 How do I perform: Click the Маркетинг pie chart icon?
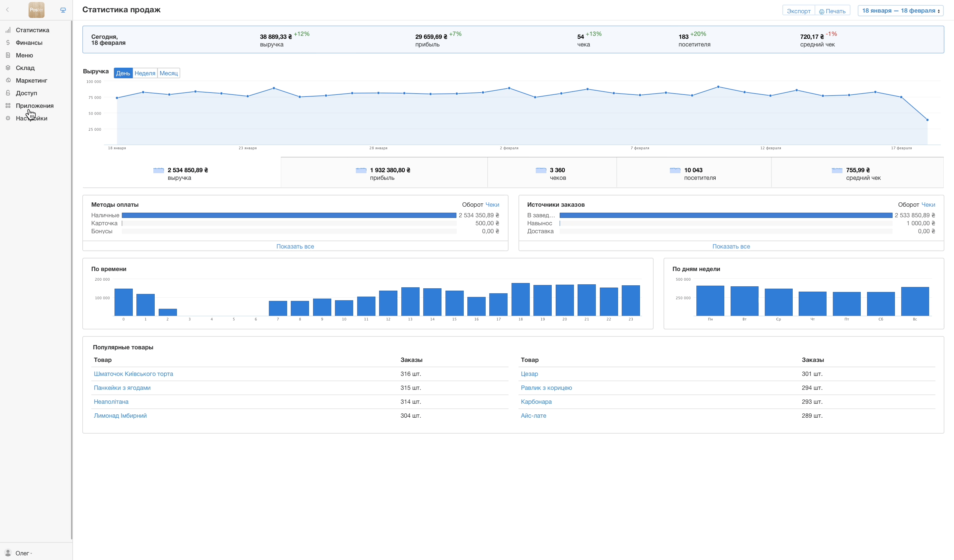point(8,80)
